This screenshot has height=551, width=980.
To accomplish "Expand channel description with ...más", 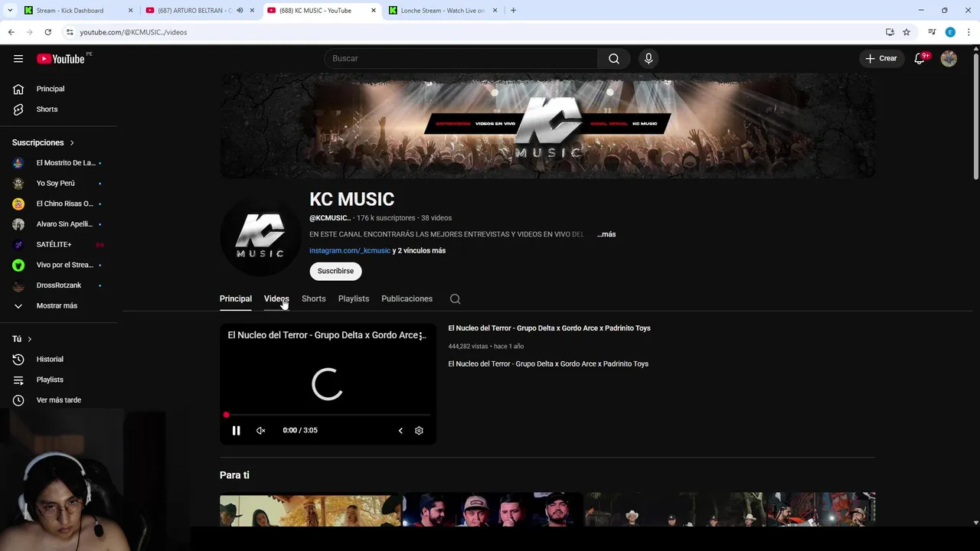I will pos(606,234).
